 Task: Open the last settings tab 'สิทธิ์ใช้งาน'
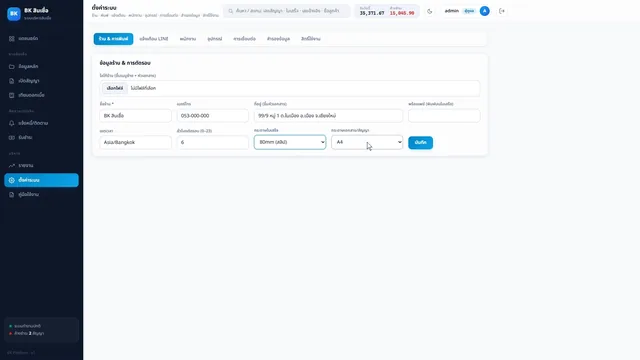tap(311, 39)
